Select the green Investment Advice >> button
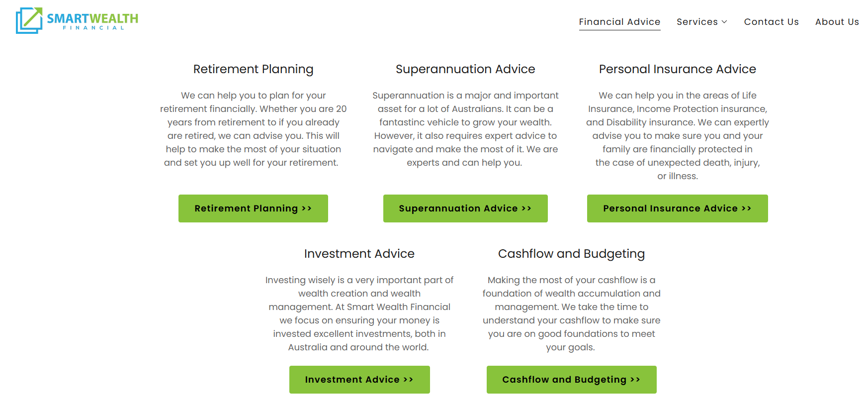 click(x=359, y=380)
